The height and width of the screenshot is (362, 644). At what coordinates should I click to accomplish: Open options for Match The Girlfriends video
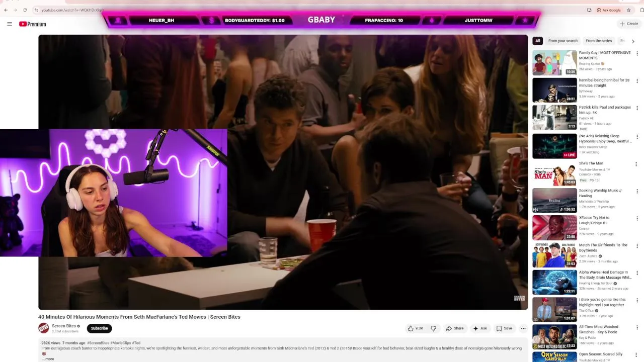point(637,246)
